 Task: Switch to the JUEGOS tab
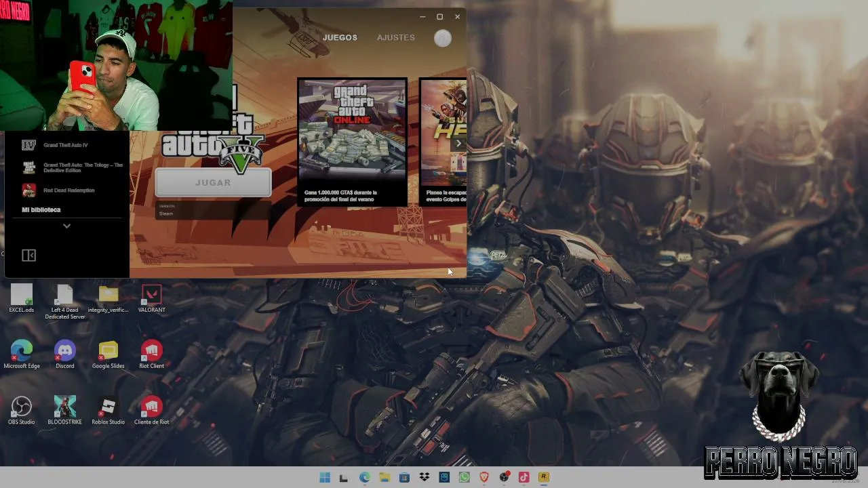340,38
